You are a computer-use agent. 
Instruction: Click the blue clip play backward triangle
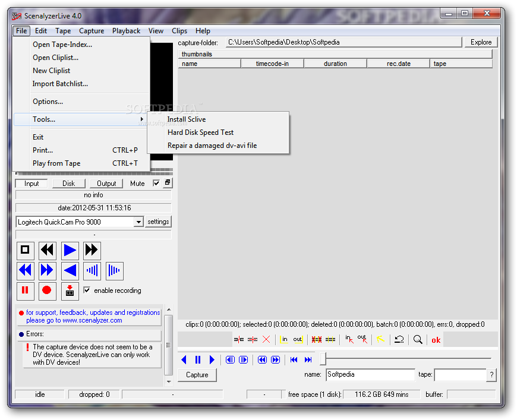(x=184, y=359)
